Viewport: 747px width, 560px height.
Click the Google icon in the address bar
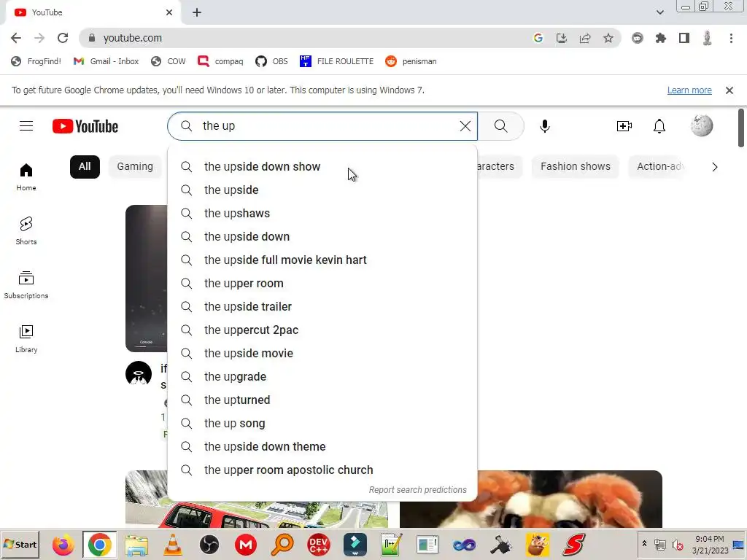pos(538,38)
